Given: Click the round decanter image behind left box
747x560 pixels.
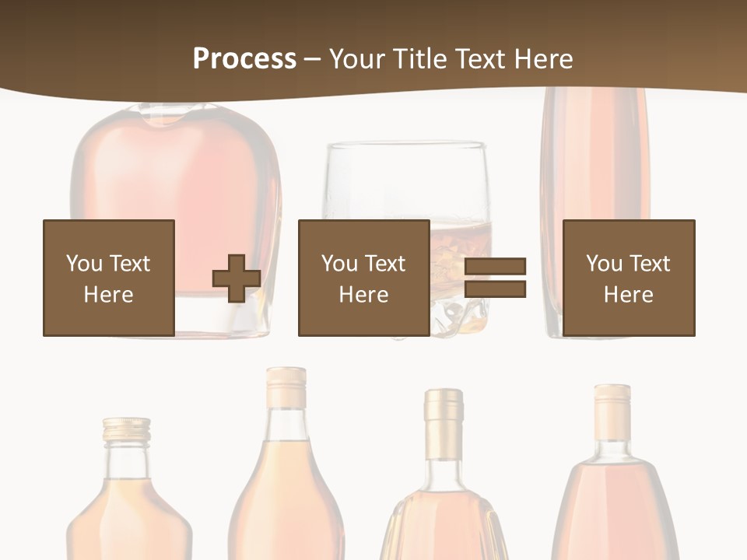Looking at the screenshot, I should coord(175,171).
